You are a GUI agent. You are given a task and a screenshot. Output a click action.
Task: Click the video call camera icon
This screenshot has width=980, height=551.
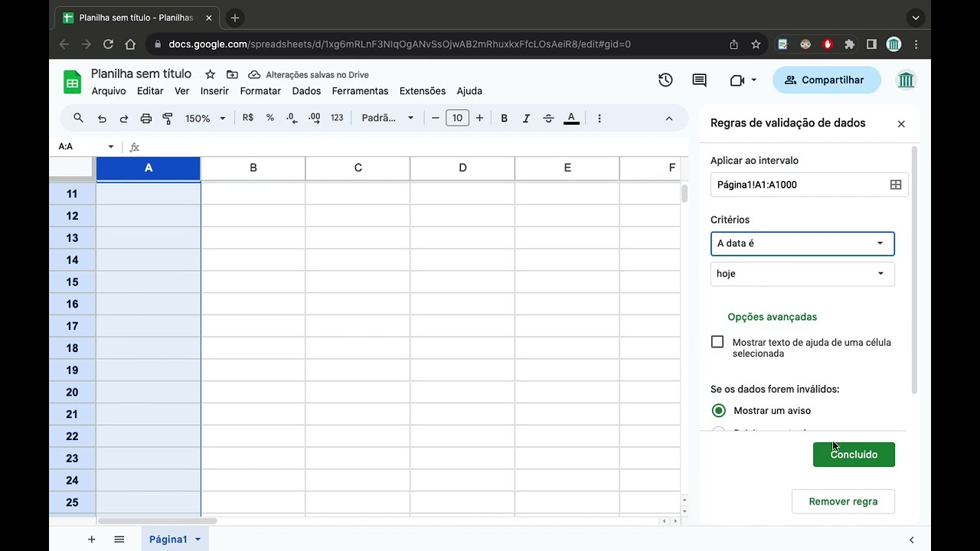[x=737, y=80]
